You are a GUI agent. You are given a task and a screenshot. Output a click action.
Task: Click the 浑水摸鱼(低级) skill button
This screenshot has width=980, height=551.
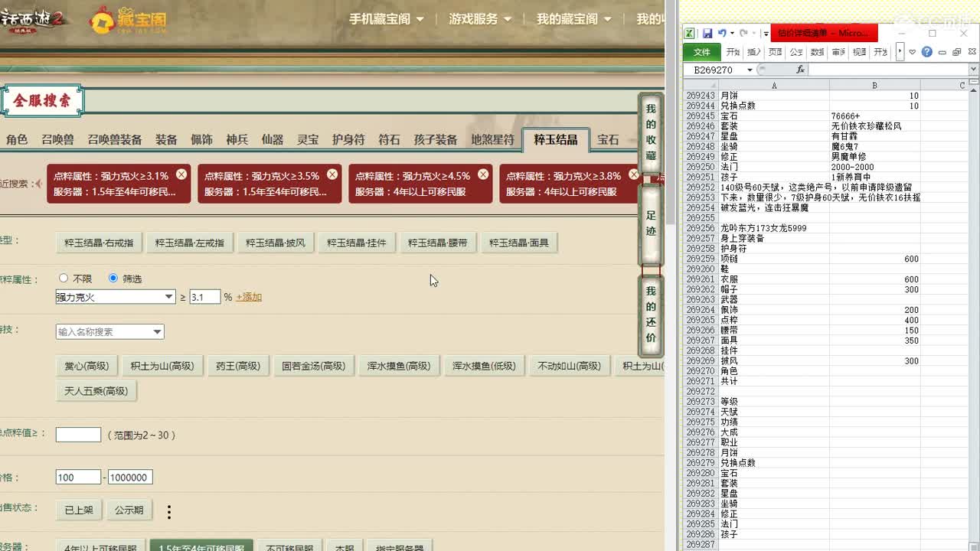483,366
